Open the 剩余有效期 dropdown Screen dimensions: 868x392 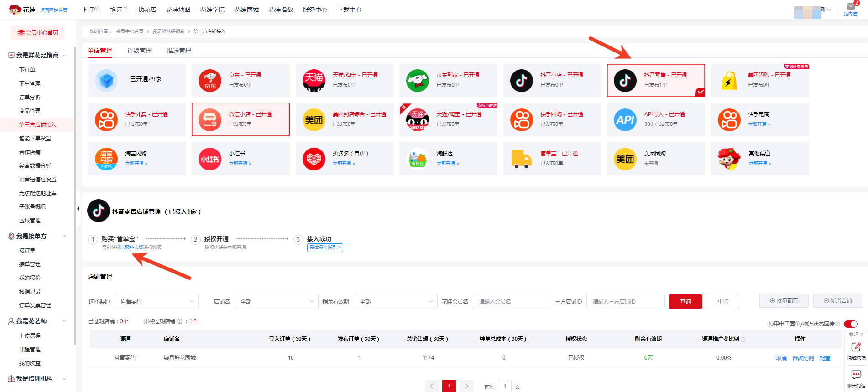tap(395, 302)
